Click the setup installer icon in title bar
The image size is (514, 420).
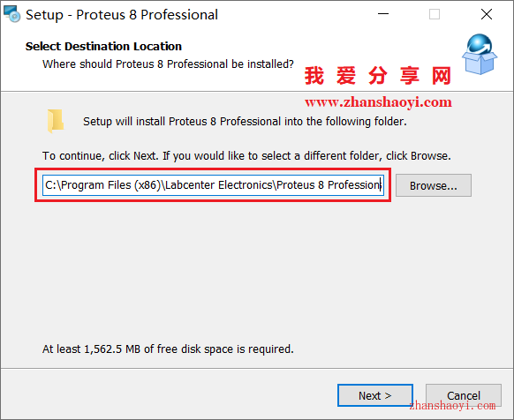tap(11, 14)
